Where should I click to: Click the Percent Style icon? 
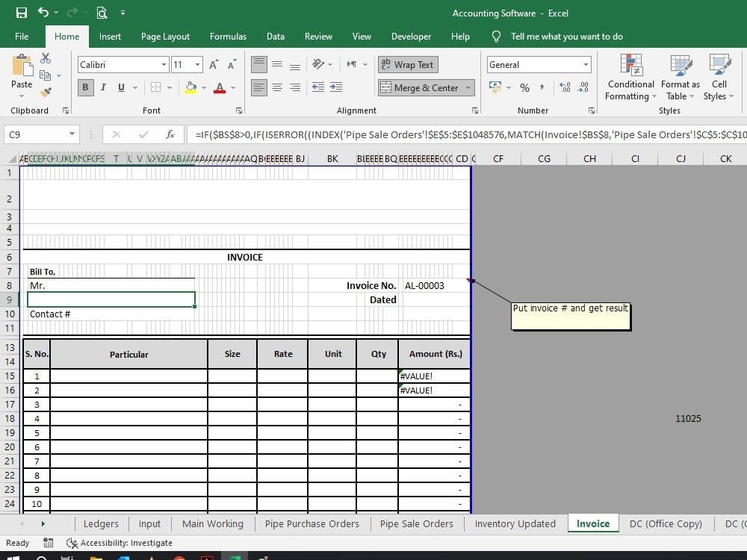pos(524,87)
